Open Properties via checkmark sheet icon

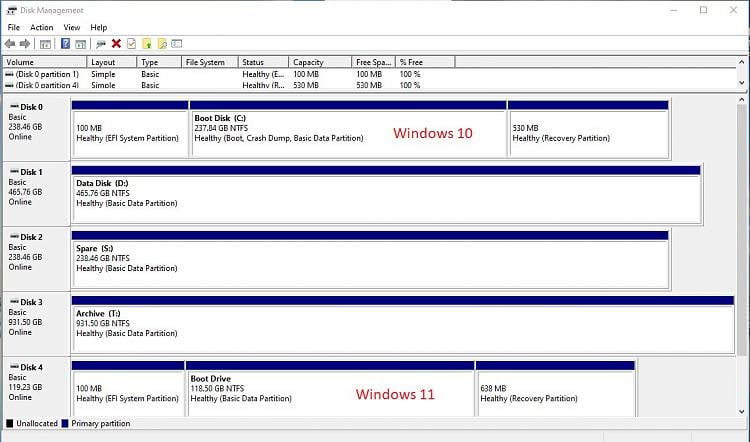[131, 44]
